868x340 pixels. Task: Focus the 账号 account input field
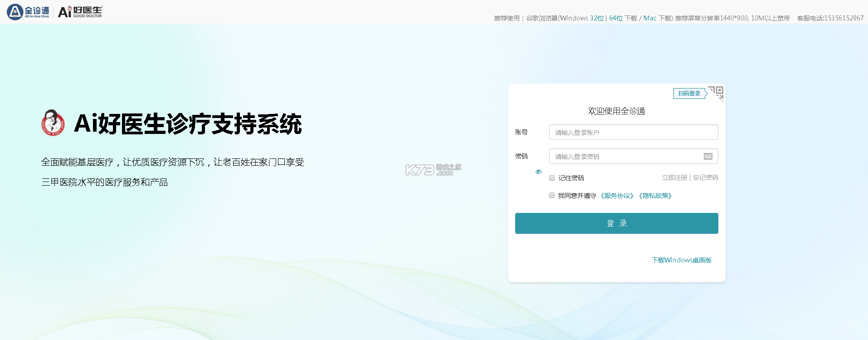(x=634, y=132)
